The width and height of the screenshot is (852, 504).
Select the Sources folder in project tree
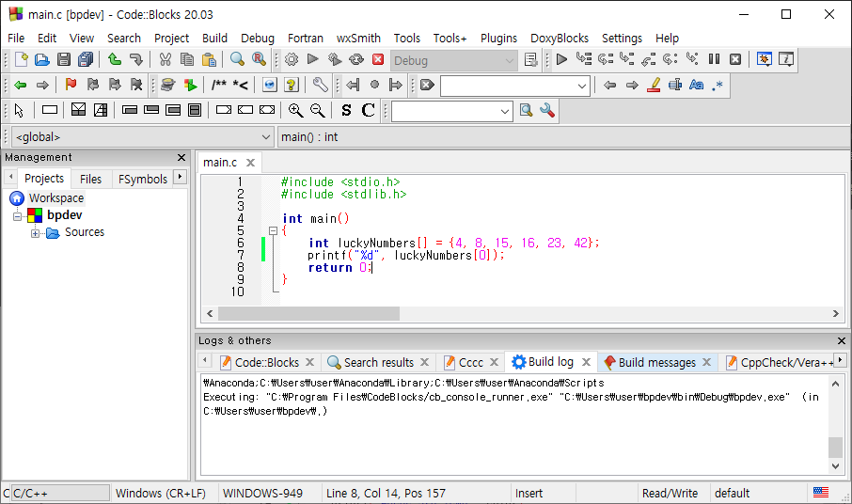tap(85, 232)
